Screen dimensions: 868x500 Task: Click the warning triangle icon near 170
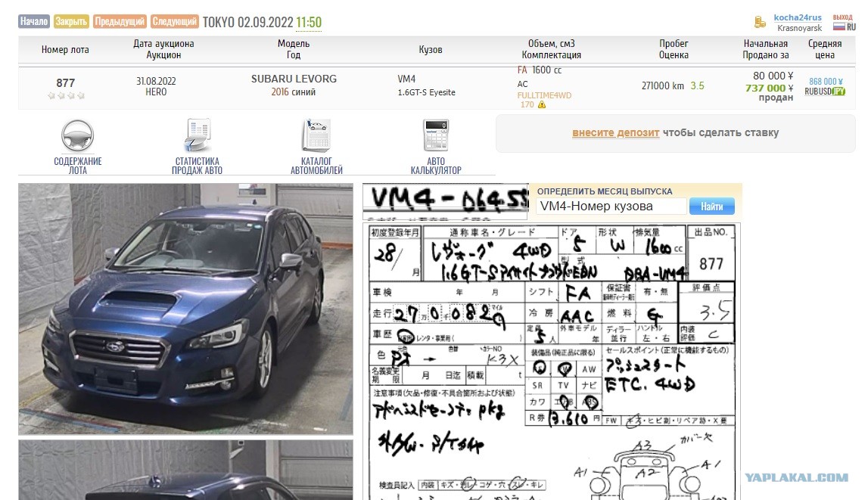coord(542,104)
